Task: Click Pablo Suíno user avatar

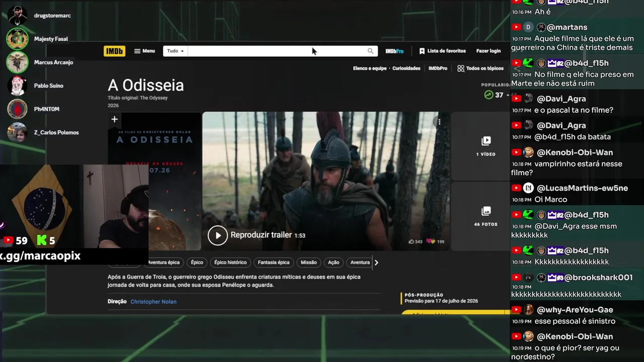Action: (17, 85)
